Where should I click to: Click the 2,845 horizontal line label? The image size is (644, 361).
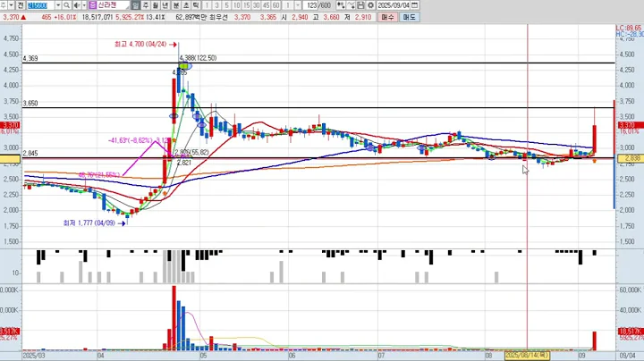pos(30,154)
